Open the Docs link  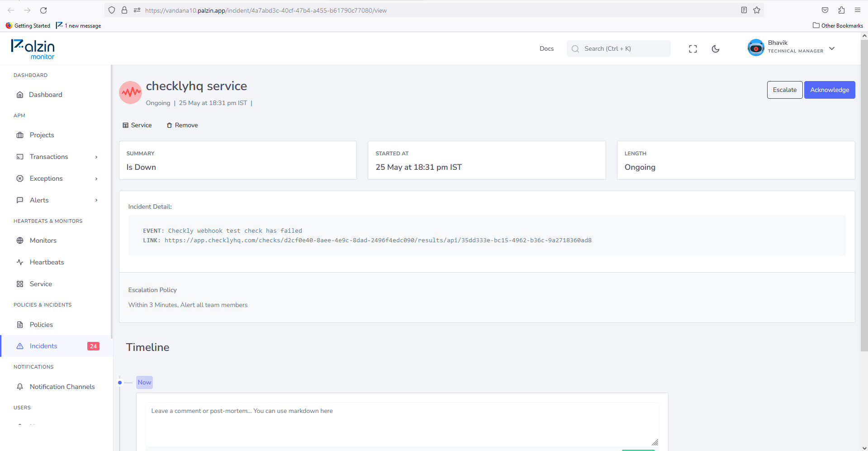(x=546, y=48)
